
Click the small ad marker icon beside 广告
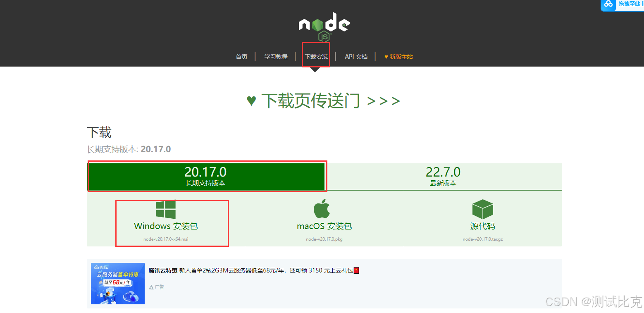point(151,287)
